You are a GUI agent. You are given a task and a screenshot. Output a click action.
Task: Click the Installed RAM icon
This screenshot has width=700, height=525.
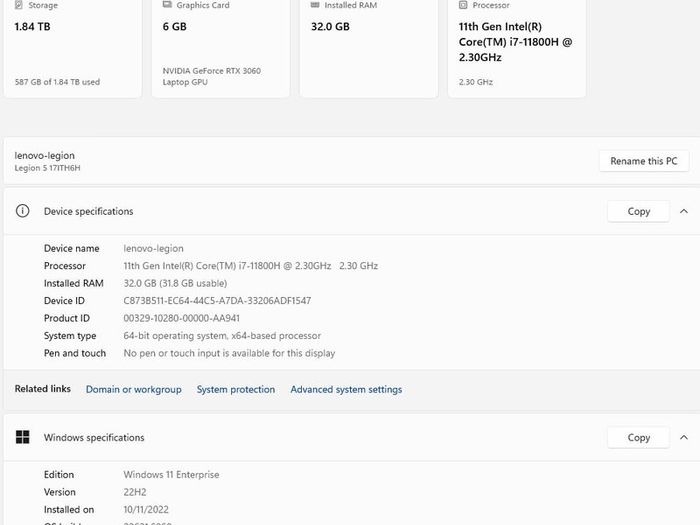tap(315, 4)
